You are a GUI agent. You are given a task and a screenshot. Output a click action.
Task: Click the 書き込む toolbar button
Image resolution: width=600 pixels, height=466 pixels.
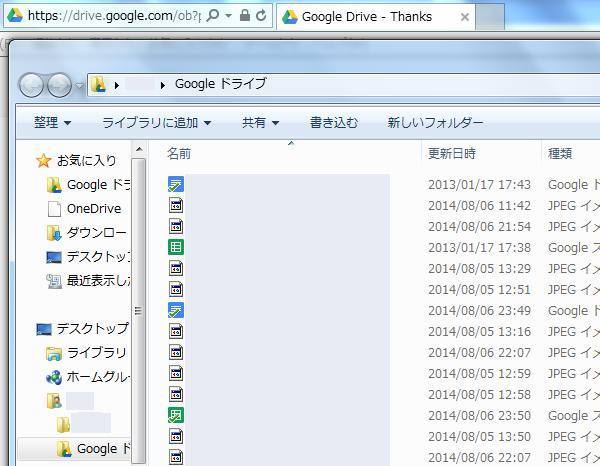pos(333,123)
